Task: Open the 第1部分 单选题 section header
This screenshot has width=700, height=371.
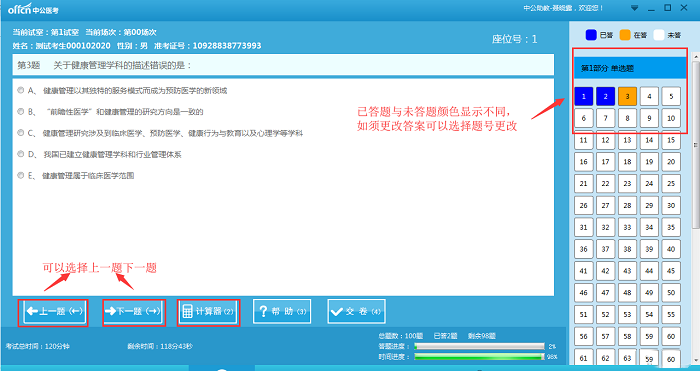Action: click(630, 68)
